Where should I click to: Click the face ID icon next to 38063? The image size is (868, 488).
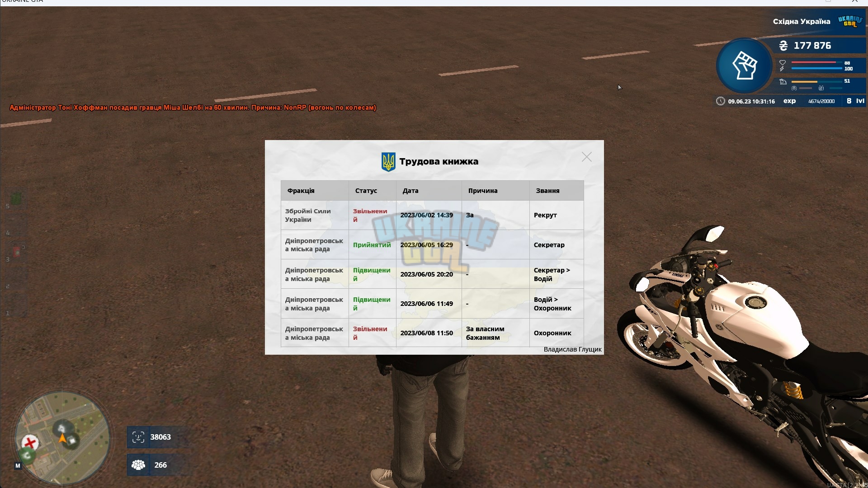(138, 437)
